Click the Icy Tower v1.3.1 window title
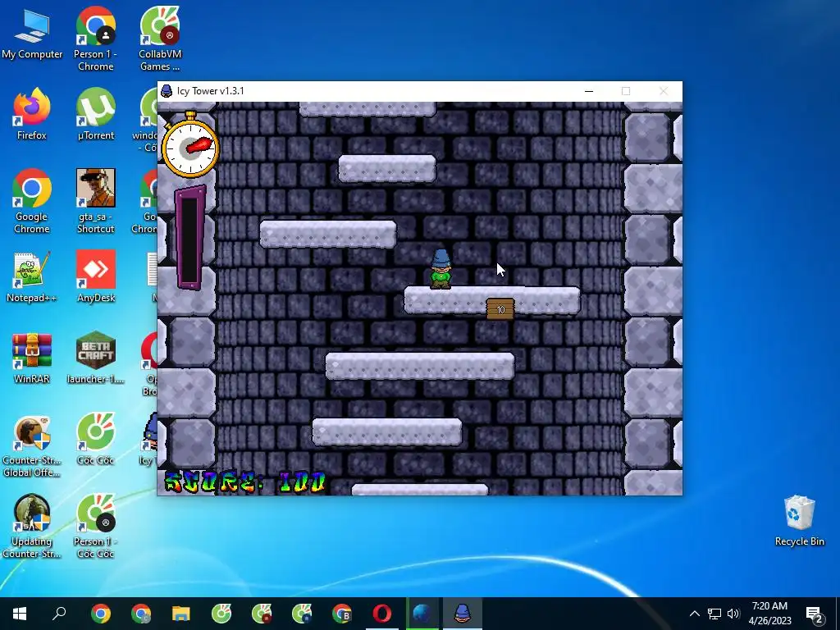Viewport: 840px width, 630px height. [x=211, y=91]
